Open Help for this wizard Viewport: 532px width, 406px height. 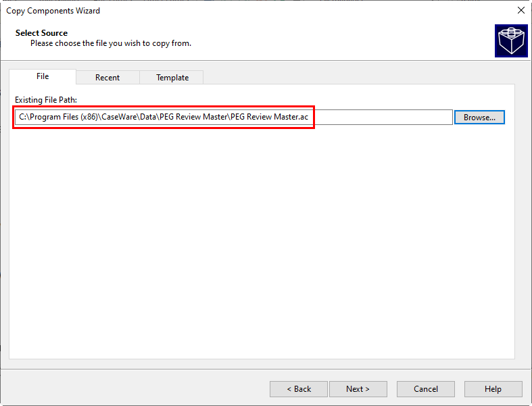(x=493, y=388)
